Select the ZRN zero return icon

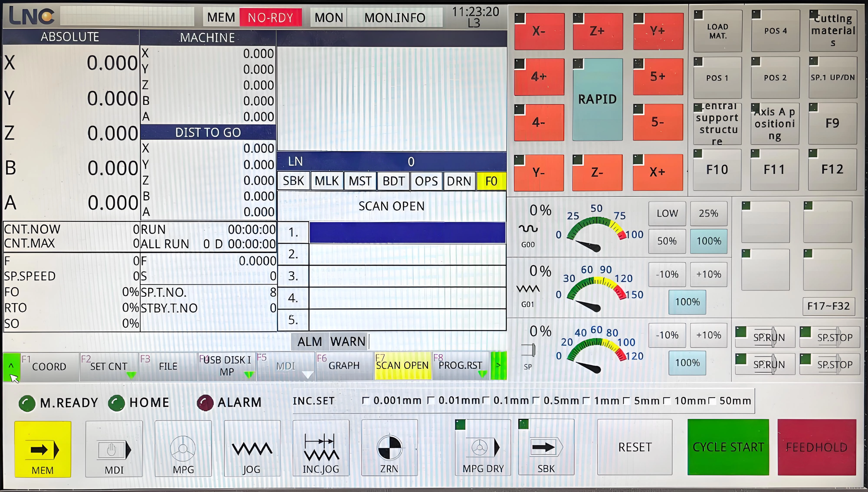coord(389,448)
